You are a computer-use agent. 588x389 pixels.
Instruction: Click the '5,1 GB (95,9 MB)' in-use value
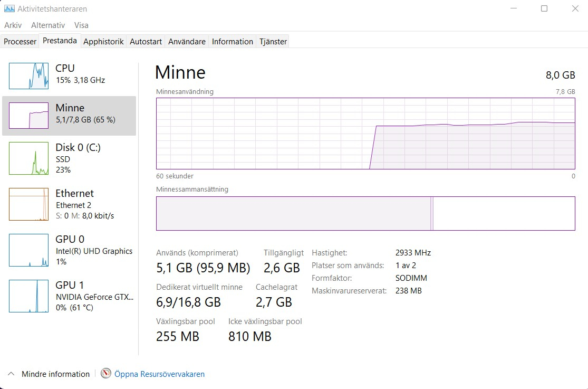click(x=203, y=268)
